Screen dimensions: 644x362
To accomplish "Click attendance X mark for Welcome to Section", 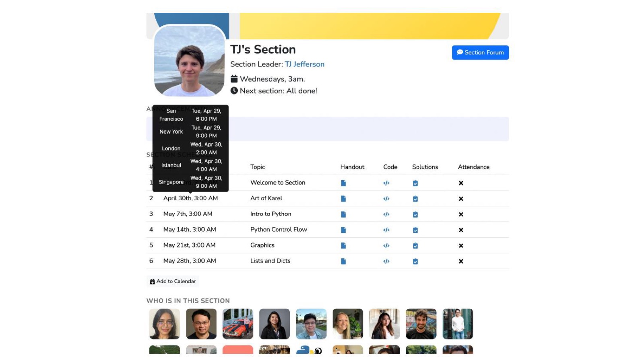I will coord(461,183).
